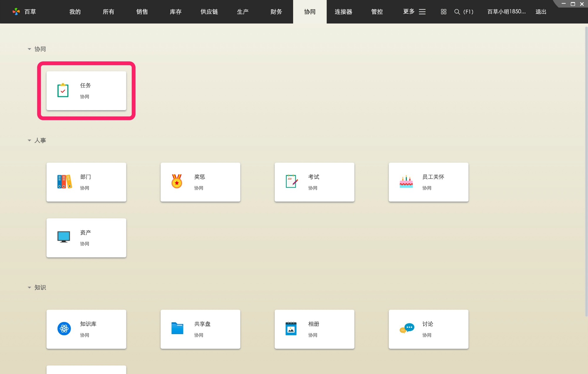This screenshot has height=374, width=588.
Task: Open the 部门 binders icon
Action: [x=64, y=182]
